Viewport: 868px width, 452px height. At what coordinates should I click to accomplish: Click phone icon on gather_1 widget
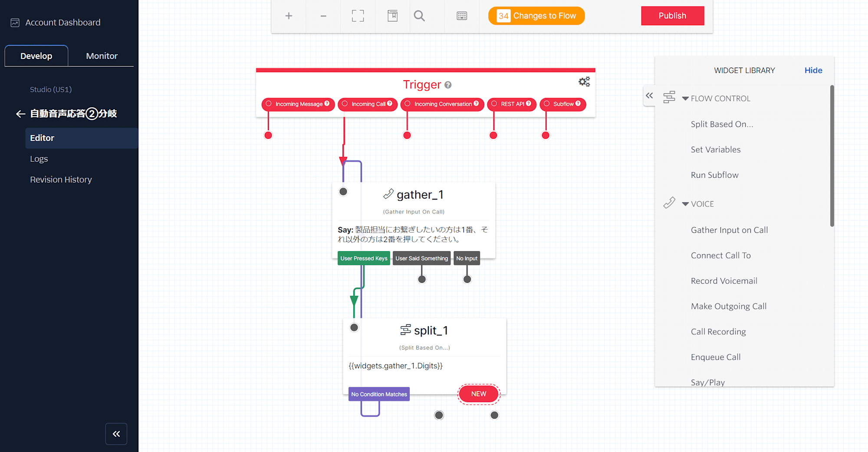388,194
